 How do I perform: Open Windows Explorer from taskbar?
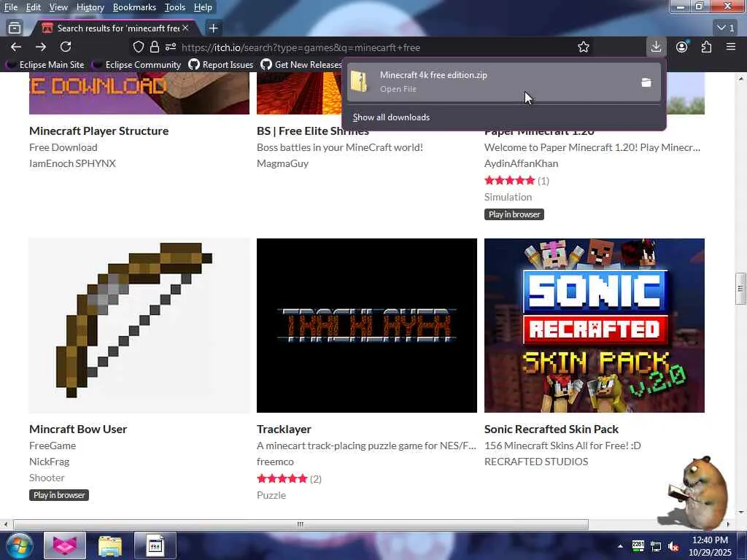tap(110, 545)
